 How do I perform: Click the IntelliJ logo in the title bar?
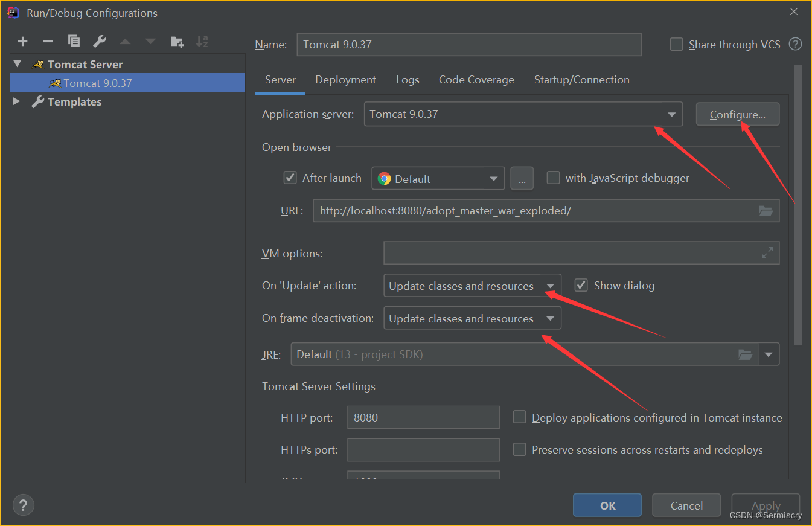tap(13, 13)
